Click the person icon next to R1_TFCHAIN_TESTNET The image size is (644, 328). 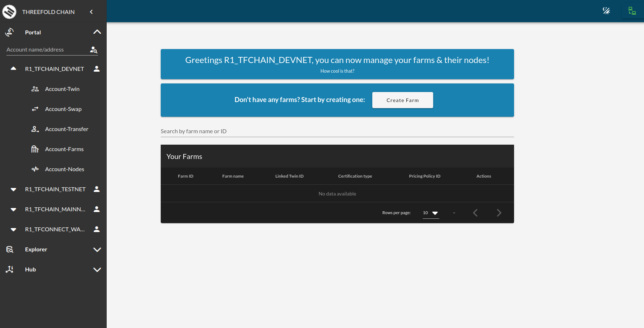coord(96,189)
